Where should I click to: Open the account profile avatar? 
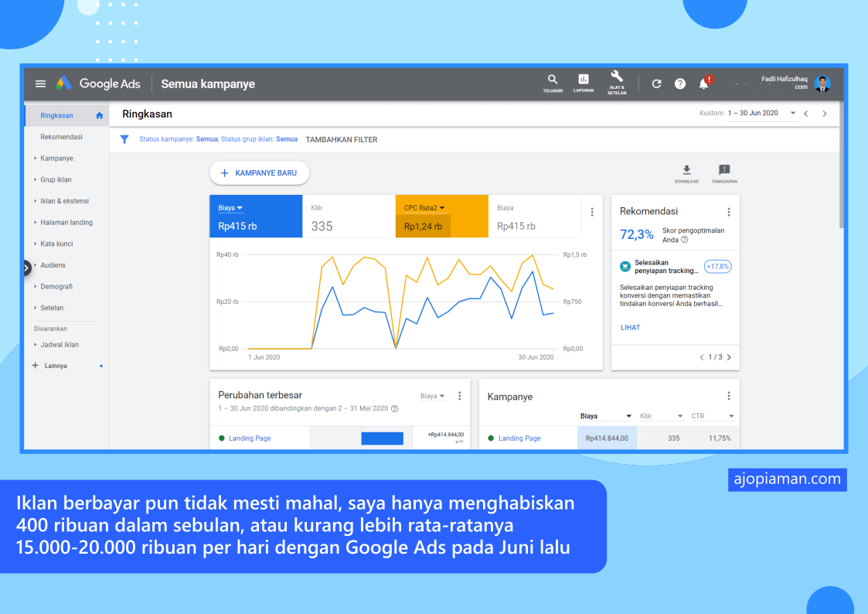click(x=822, y=84)
